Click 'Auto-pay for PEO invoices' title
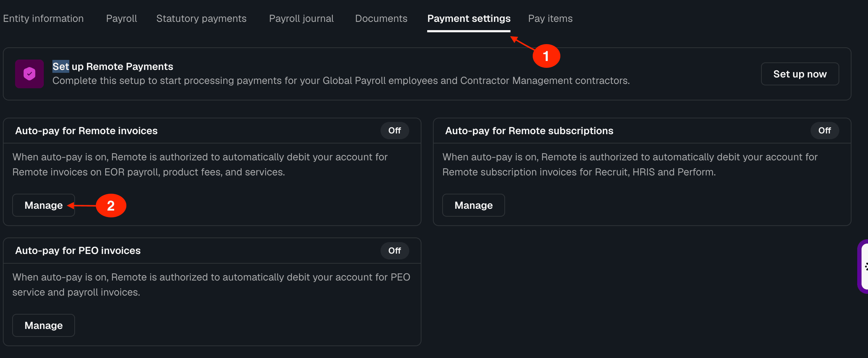This screenshot has width=868, height=358. (x=78, y=250)
